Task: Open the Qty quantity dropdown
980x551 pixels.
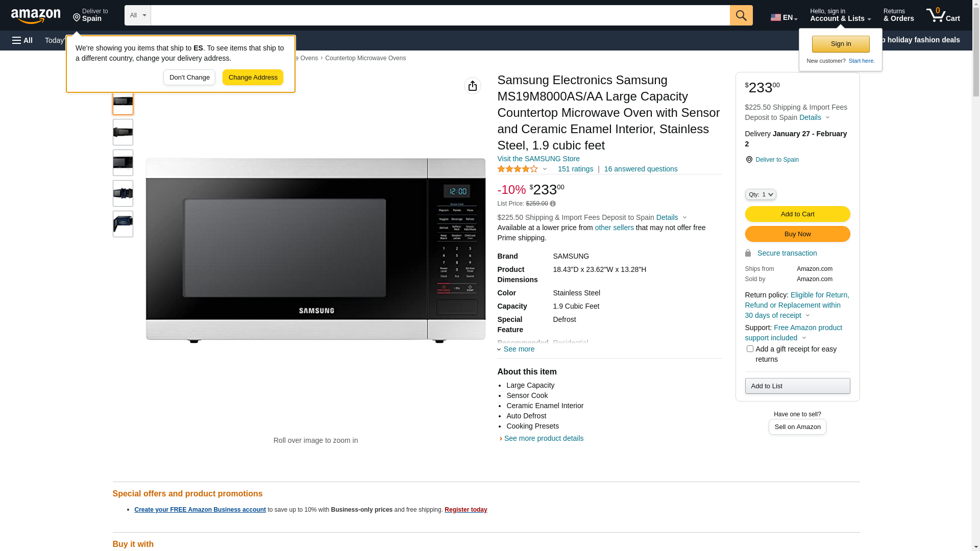Action: click(760, 194)
